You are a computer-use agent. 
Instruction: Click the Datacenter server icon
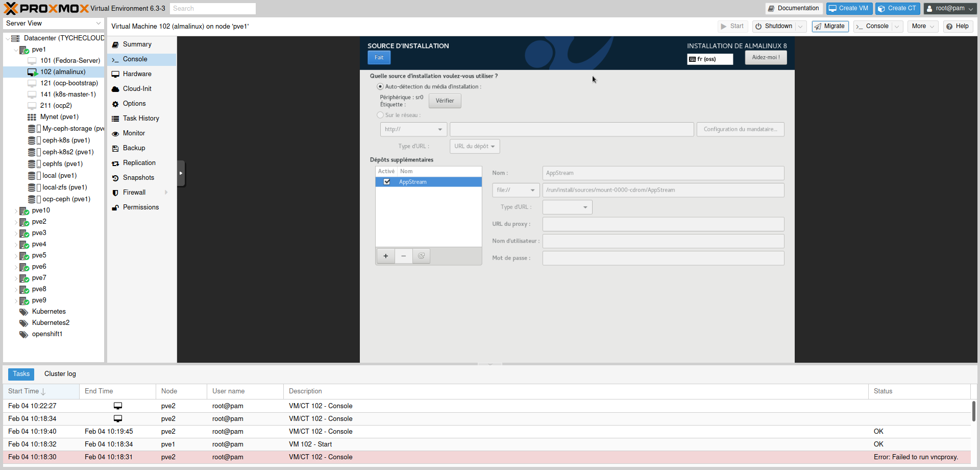coord(15,38)
